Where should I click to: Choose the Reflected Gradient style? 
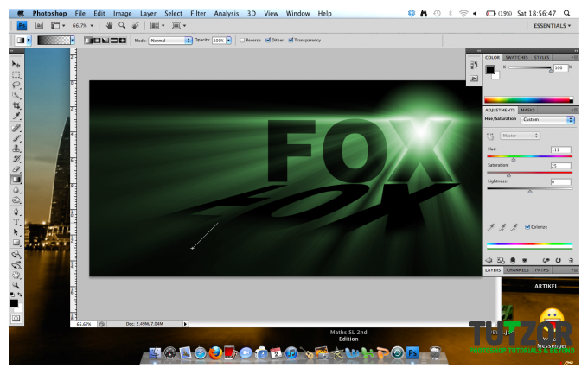114,40
